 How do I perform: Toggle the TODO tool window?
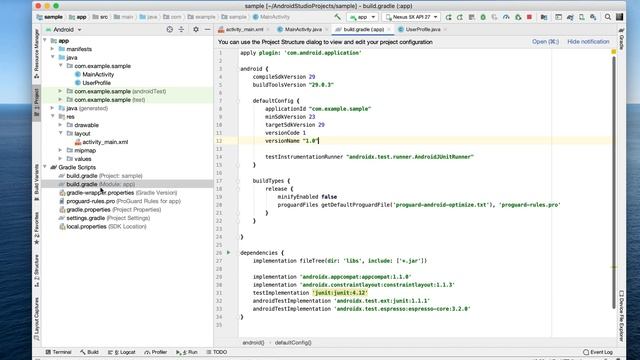tap(217, 352)
